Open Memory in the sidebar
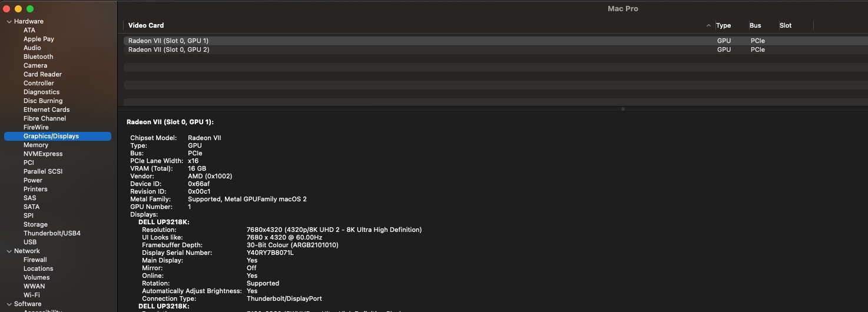 [x=36, y=145]
